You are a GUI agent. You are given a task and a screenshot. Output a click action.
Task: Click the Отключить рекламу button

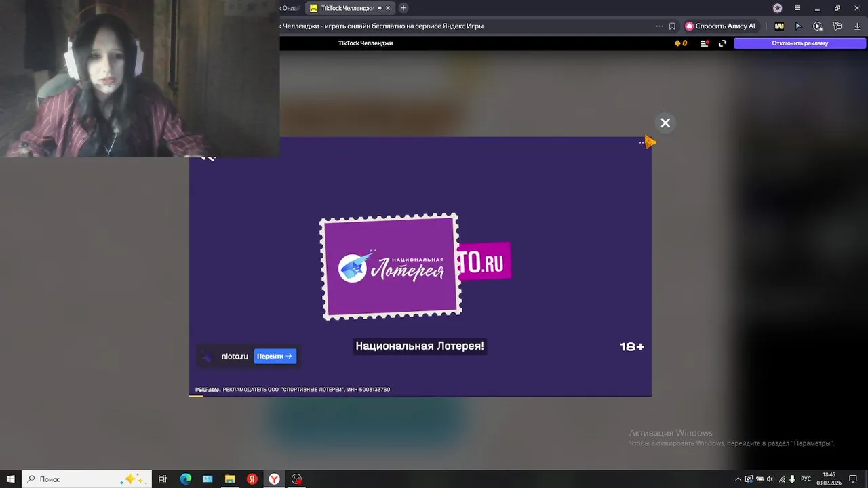coord(800,43)
